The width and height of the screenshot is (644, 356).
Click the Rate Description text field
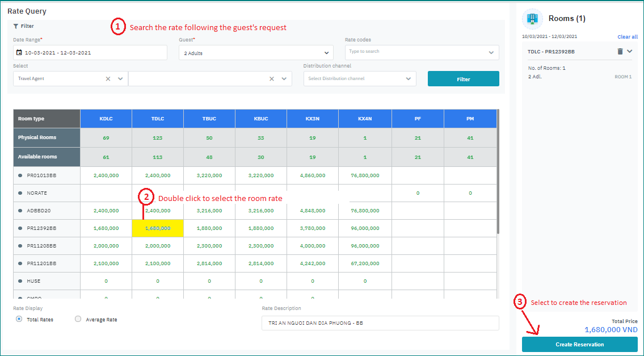pyautogui.click(x=380, y=323)
